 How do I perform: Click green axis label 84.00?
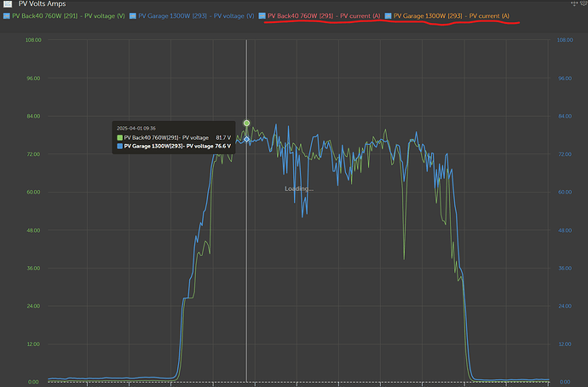click(33, 116)
